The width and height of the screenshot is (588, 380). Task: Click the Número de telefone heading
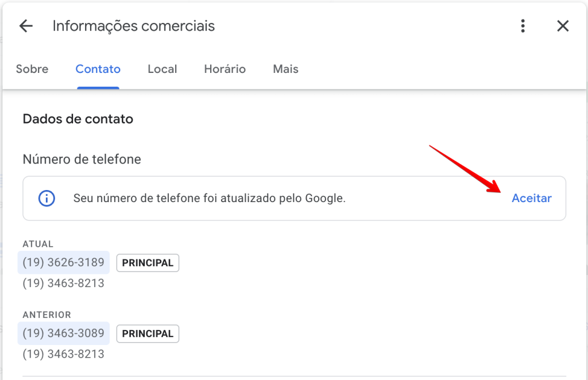[82, 159]
